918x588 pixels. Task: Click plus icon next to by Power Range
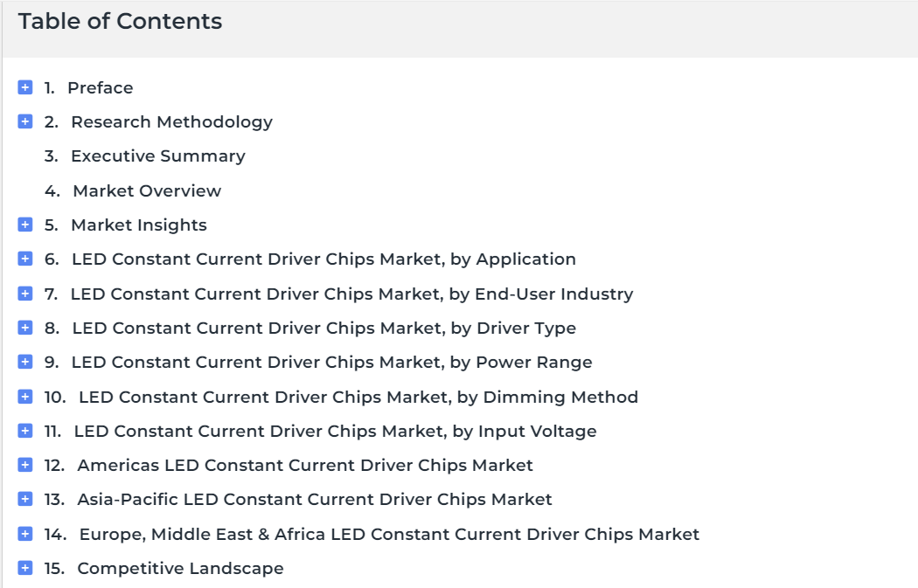tap(25, 361)
